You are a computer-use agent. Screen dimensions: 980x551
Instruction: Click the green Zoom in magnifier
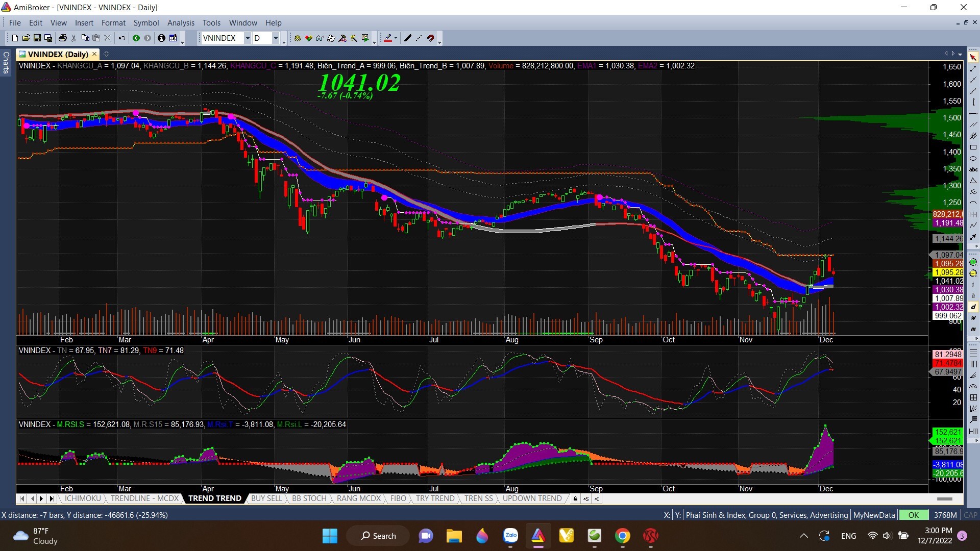973,262
